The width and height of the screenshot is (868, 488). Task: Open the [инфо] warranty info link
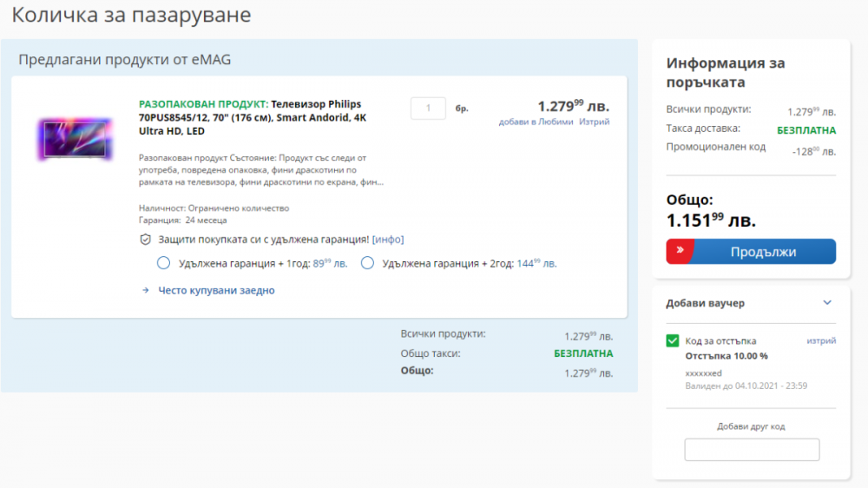point(388,240)
